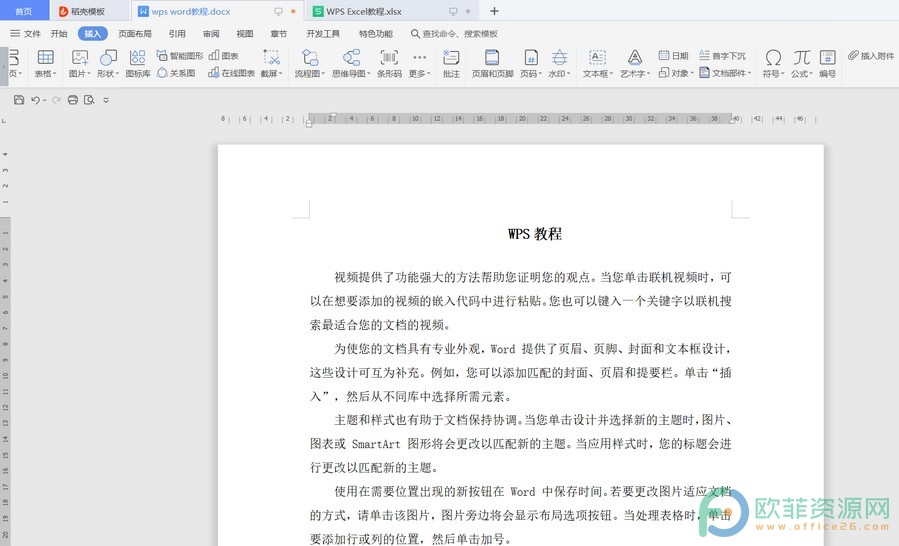Viewport: 899px width, 546px height.
Task: Click the 更多 three-dots icon
Action: (419, 57)
